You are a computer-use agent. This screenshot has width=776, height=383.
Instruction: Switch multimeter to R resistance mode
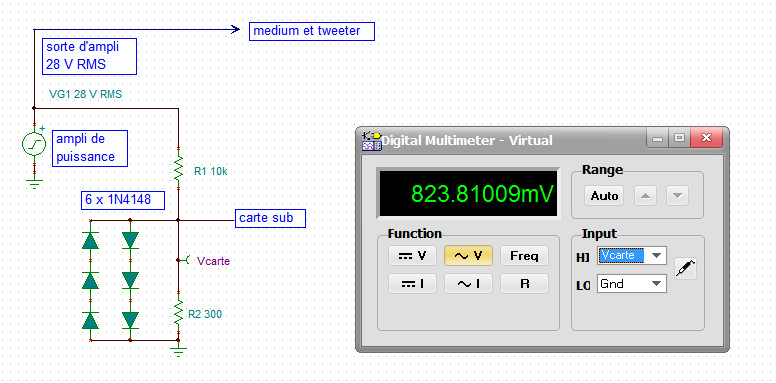(x=524, y=284)
